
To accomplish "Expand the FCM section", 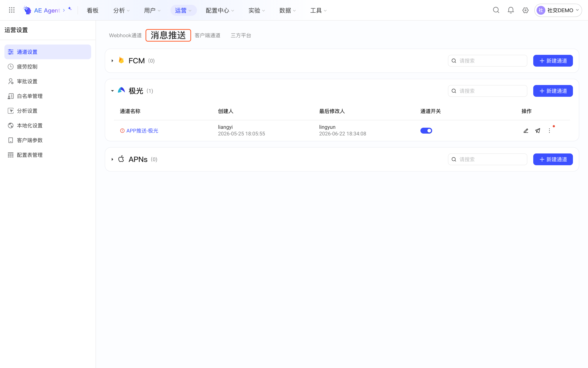I will point(112,61).
